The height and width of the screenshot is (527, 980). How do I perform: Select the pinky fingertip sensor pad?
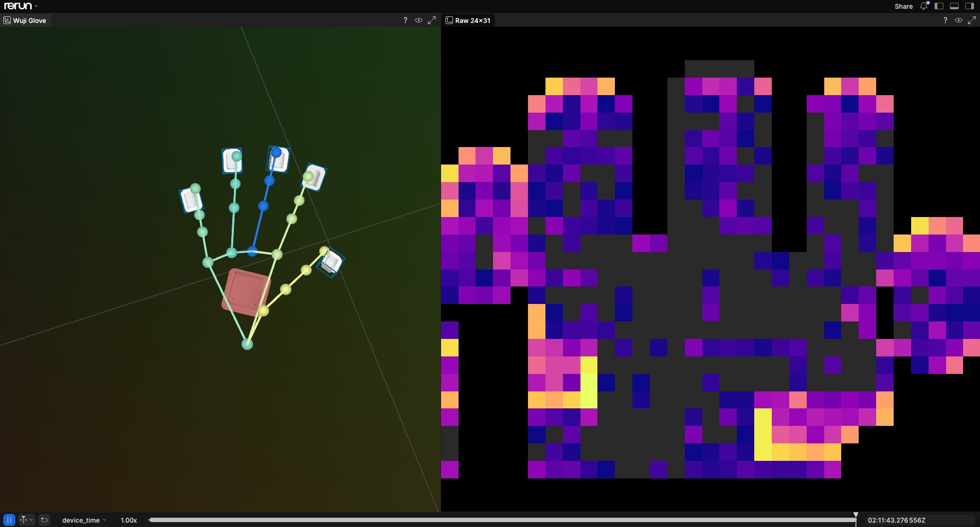pyautogui.click(x=191, y=200)
